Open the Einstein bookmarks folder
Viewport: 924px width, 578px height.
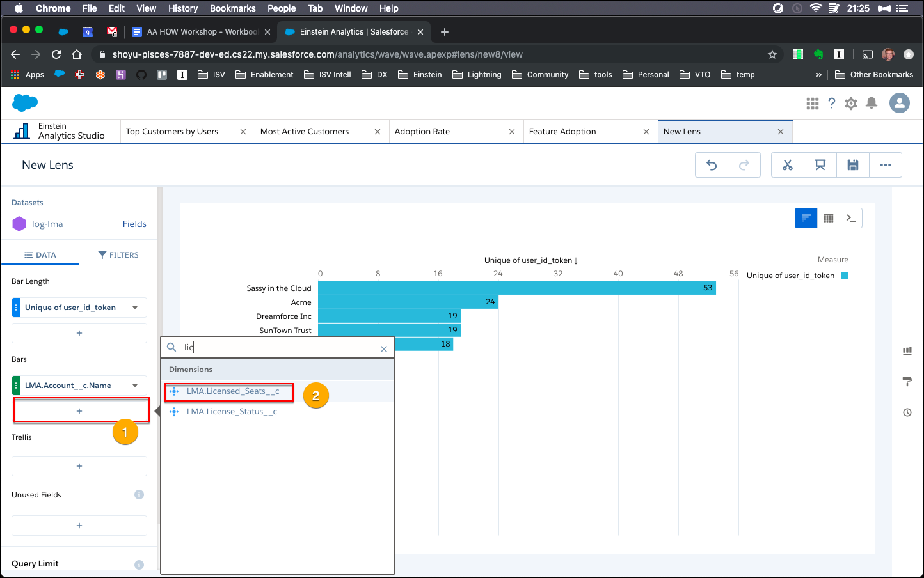[x=420, y=75]
